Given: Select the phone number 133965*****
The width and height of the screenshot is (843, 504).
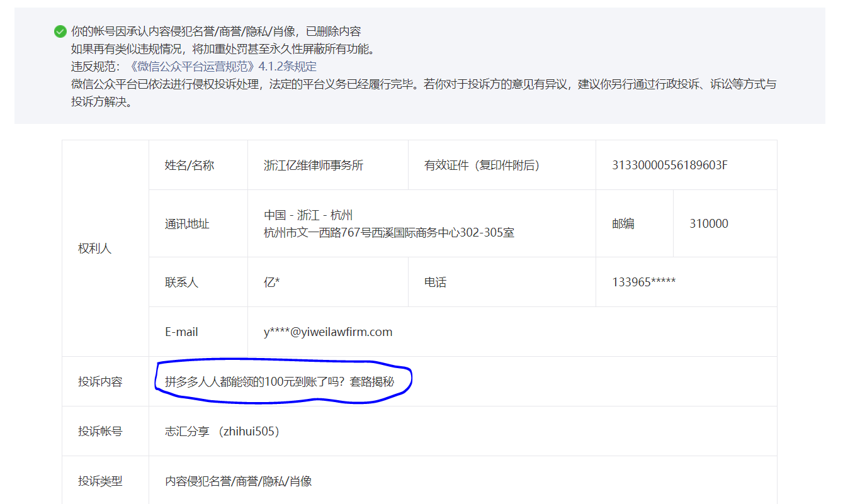Looking at the screenshot, I should point(644,283).
